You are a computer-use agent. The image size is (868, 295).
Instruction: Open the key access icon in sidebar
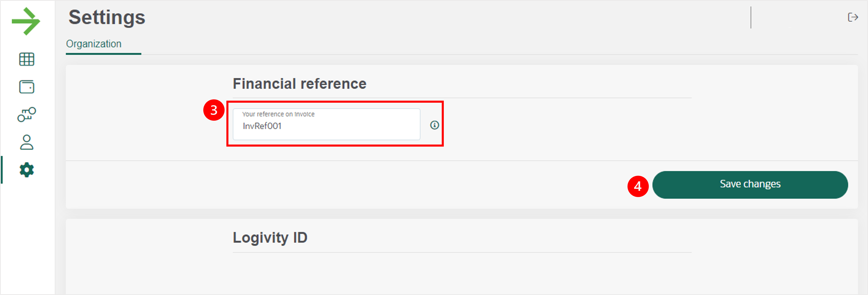27,115
